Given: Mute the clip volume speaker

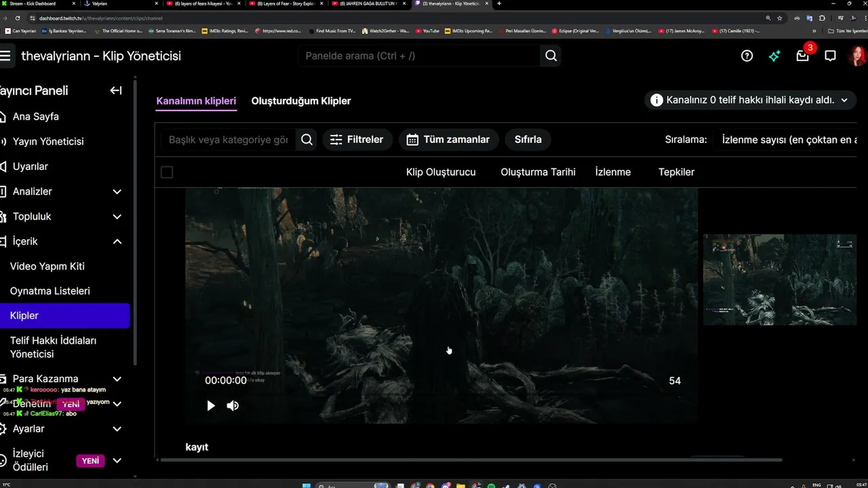Looking at the screenshot, I should [233, 405].
